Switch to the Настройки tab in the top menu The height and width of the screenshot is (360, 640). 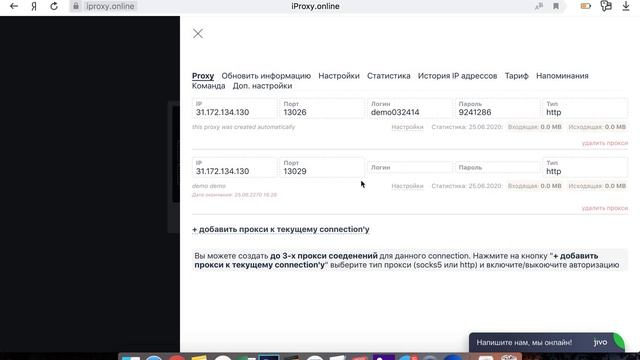(339, 76)
